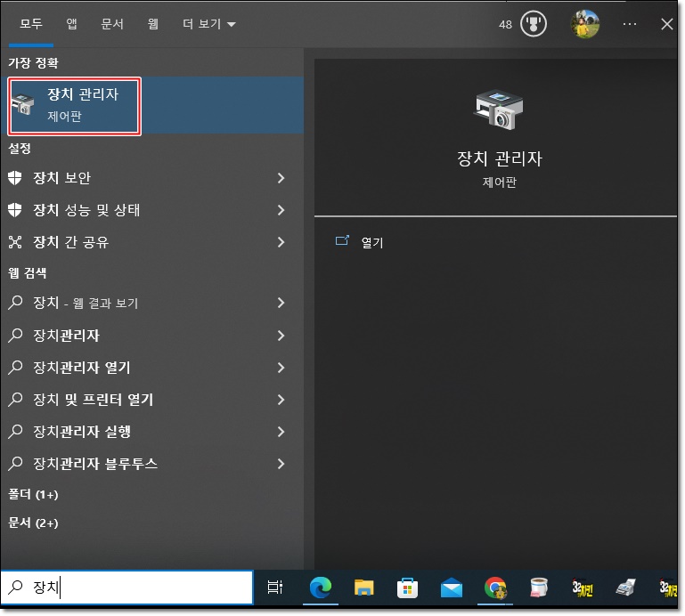Click the shield icon beside 장치 보안

pyautogui.click(x=15, y=178)
